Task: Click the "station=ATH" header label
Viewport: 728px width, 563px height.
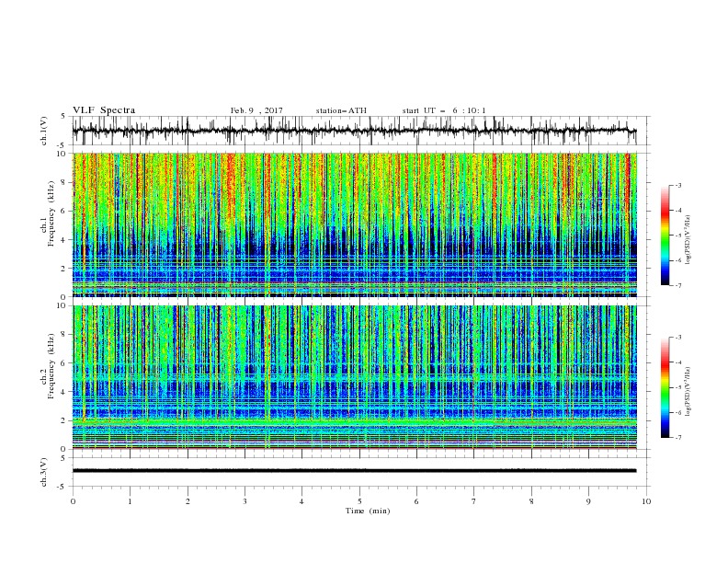Action: (x=341, y=110)
